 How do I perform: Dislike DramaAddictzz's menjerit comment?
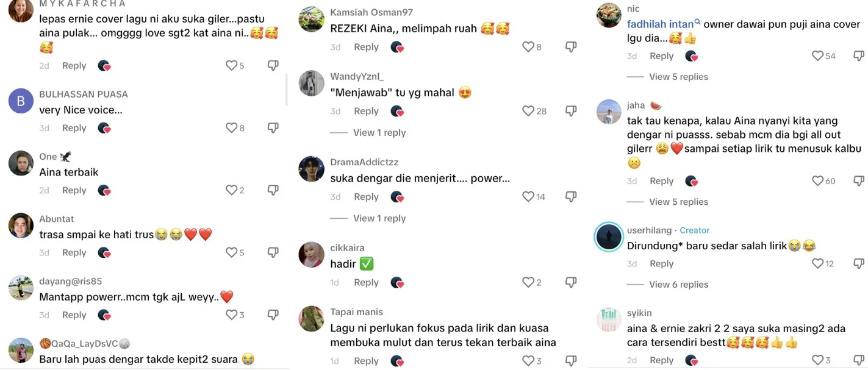pos(571,197)
